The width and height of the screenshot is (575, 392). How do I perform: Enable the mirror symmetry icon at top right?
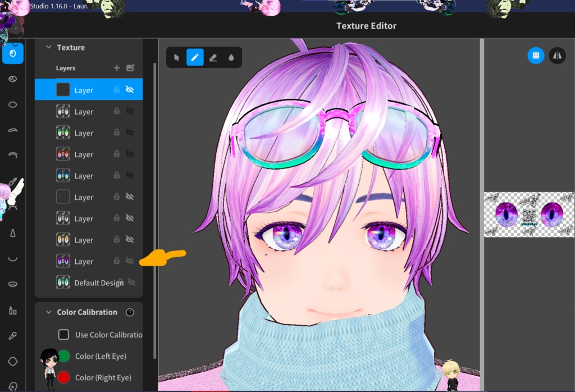click(558, 55)
